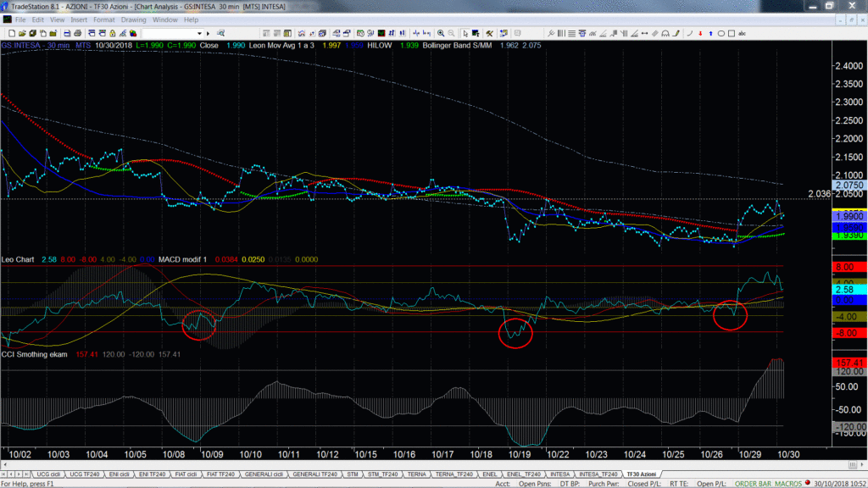Select the TF30 Azioni tab
Screen dimensions: 868x488
pyautogui.click(x=641, y=474)
